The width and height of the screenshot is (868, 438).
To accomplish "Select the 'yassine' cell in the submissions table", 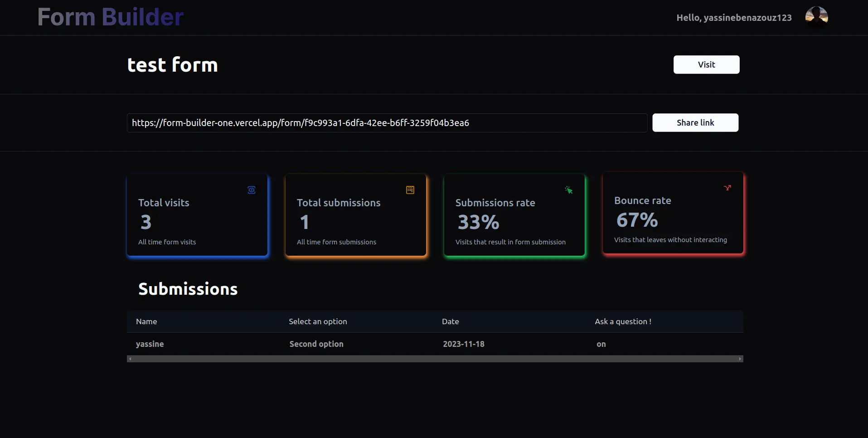I will [x=150, y=344].
